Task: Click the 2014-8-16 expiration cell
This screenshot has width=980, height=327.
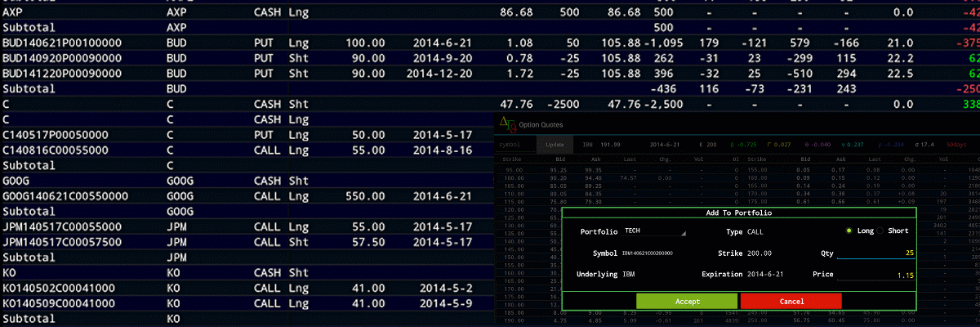Action: tap(443, 151)
